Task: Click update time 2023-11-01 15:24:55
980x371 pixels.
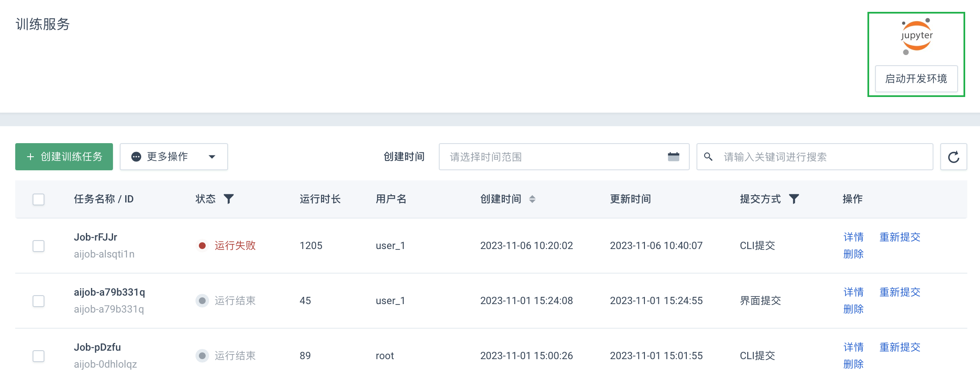Action: tap(656, 301)
